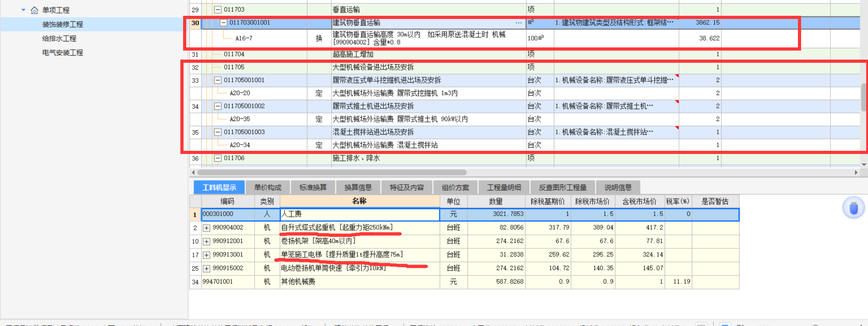868x326 pixels.
Task: Click the house icon beside 单项工程
Action: coord(34,10)
